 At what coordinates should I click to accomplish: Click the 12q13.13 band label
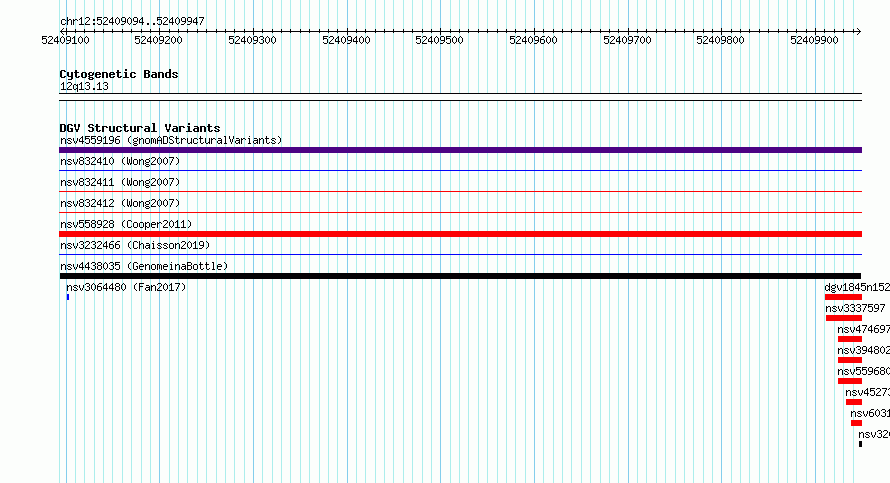[x=84, y=86]
